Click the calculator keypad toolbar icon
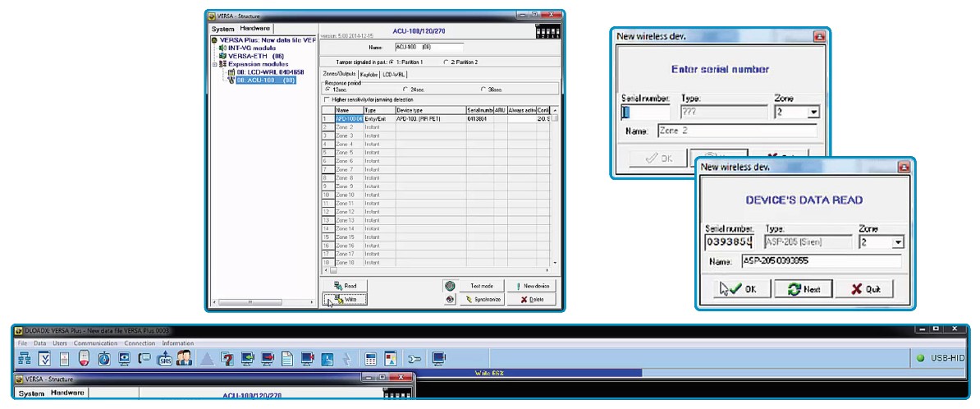The height and width of the screenshot is (409, 980). point(371,358)
